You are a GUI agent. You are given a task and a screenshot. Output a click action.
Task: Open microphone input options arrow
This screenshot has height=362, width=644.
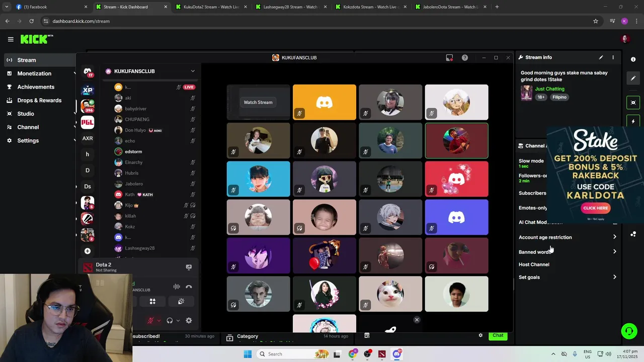[x=159, y=321]
